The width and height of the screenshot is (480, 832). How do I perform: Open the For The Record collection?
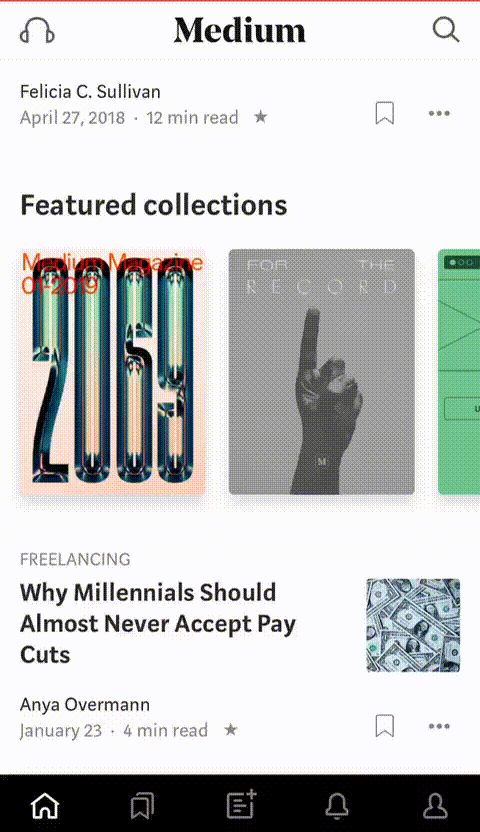[x=321, y=372]
